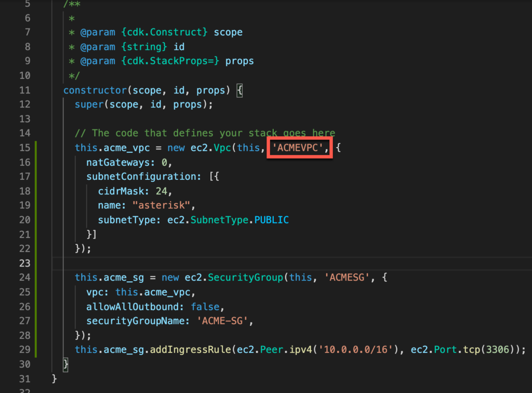
Task: Click the subnetConfiguration key
Action: click(141, 176)
